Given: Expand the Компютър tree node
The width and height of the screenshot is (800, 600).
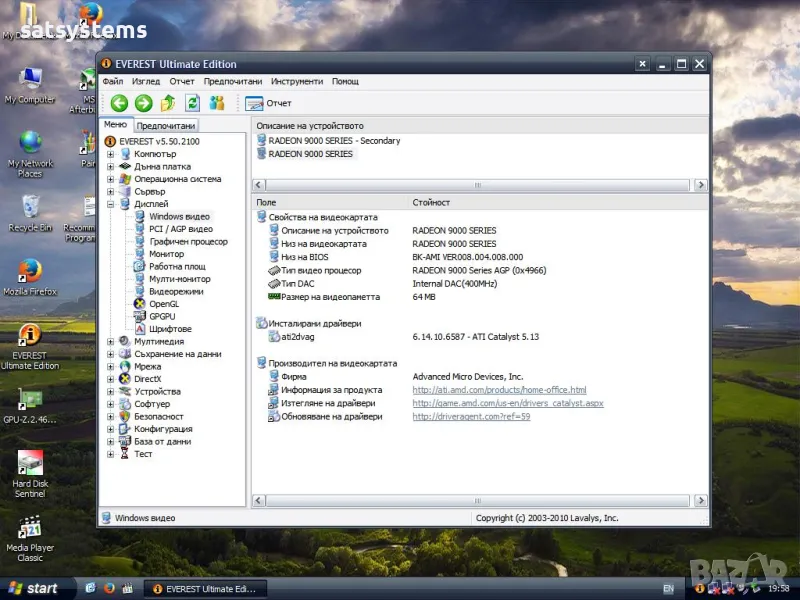Looking at the screenshot, I should (111, 154).
